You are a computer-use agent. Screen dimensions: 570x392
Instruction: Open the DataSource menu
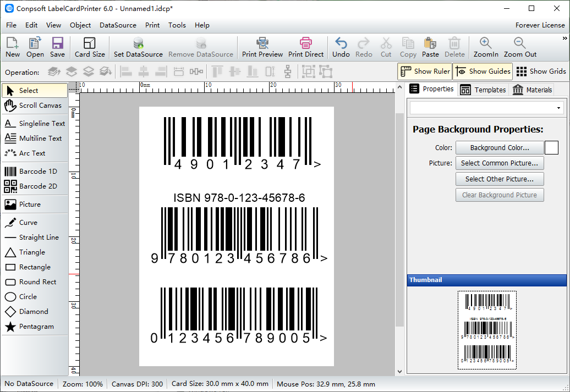pos(118,25)
